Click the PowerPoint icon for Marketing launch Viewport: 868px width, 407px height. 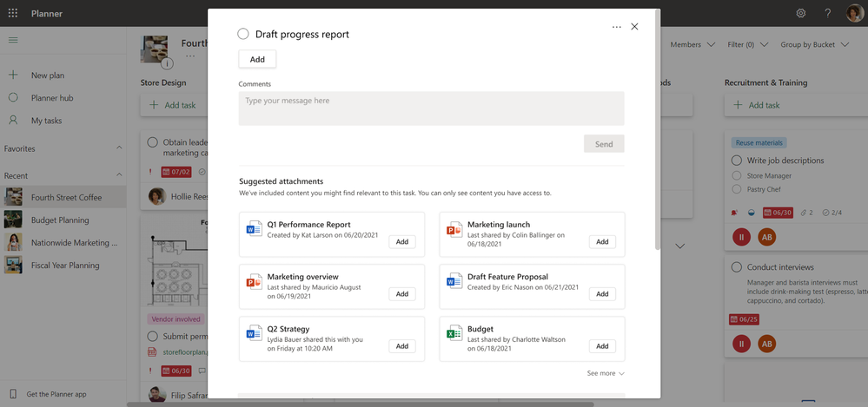454,229
